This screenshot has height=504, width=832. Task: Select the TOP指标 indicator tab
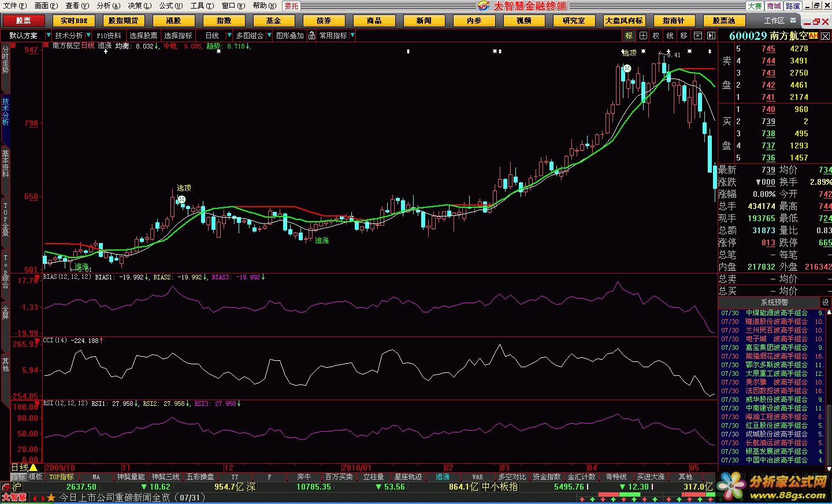(x=61, y=477)
